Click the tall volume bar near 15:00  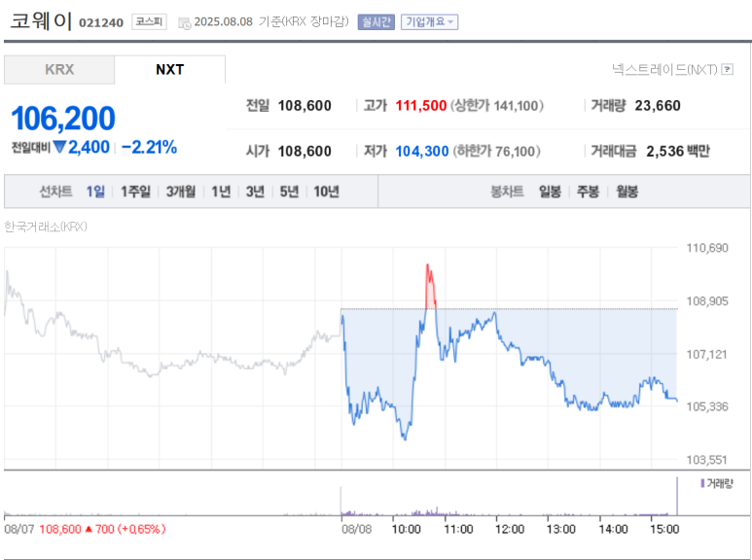click(677, 496)
